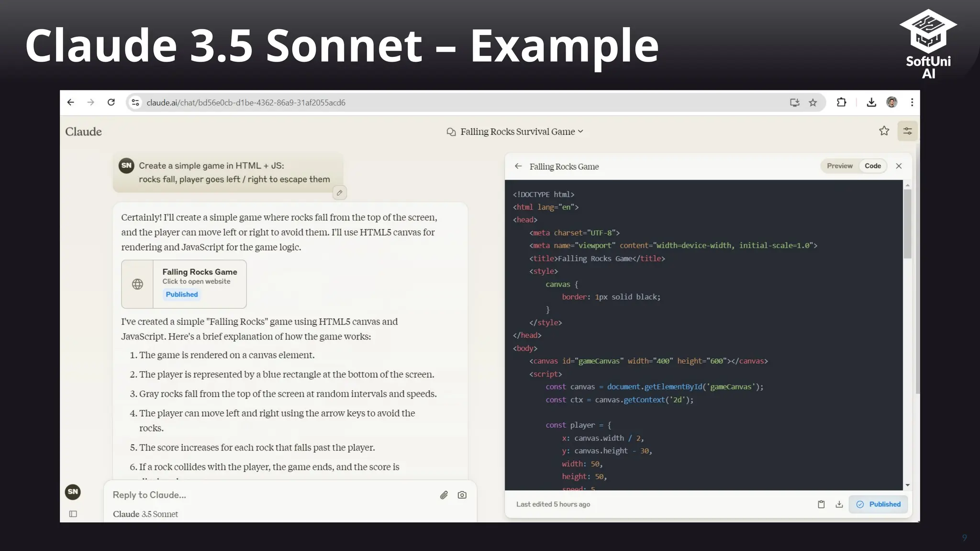980x551 pixels.
Task: Click list item about blue rectangle player
Action: pyautogui.click(x=287, y=375)
